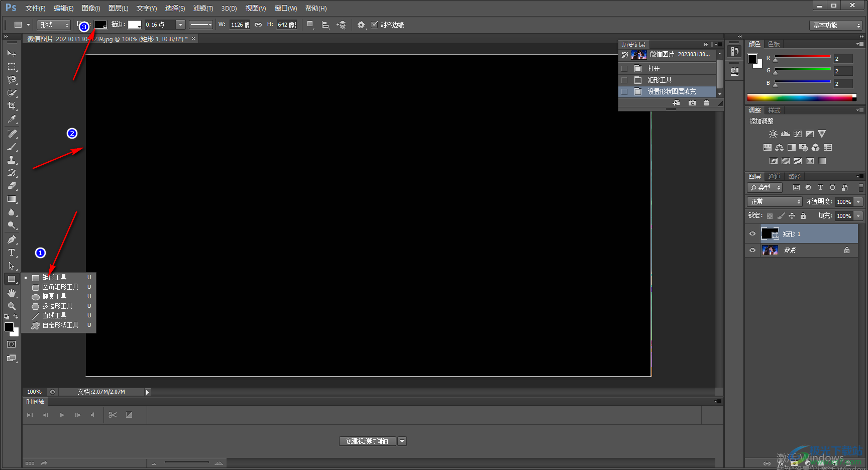Open the 文件 menu
868x470 pixels.
[x=35, y=8]
